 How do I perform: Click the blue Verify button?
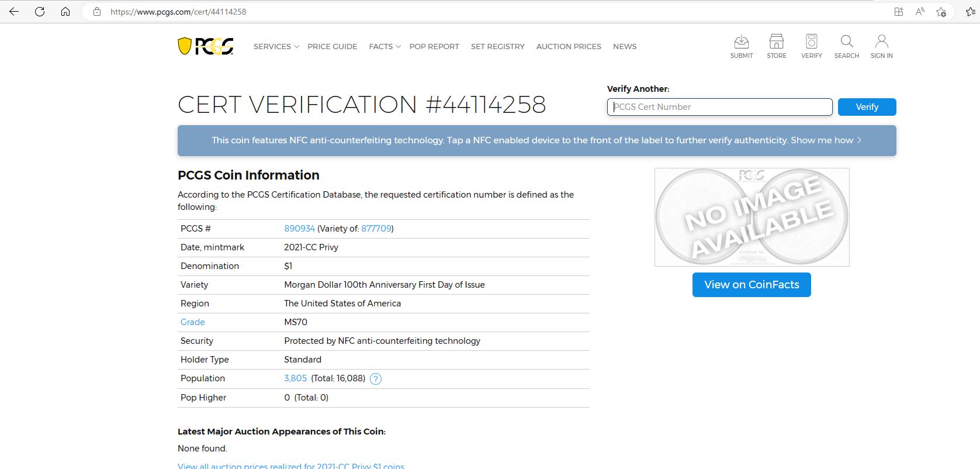(x=867, y=107)
